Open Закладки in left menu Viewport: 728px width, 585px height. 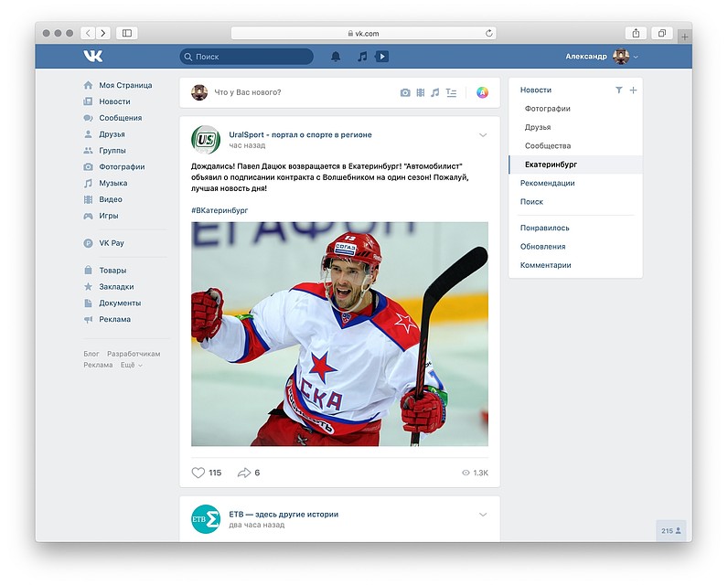[109, 286]
